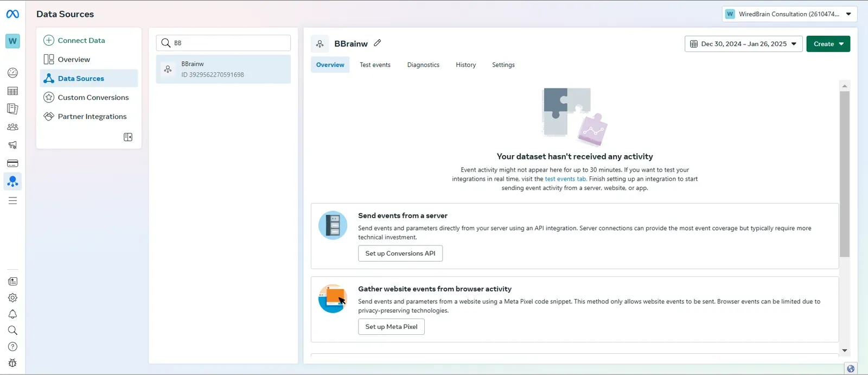Open the news feed icon in rail
This screenshot has width=868, height=375.
[12, 281]
